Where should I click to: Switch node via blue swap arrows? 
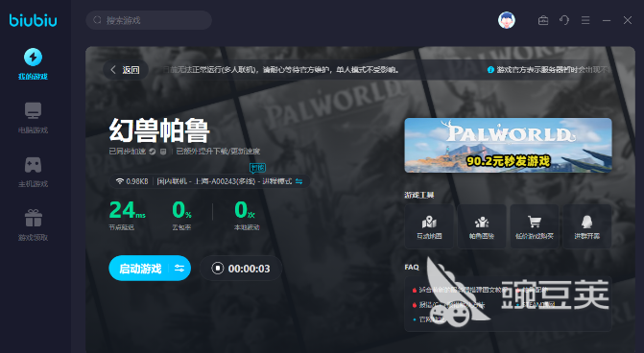[x=299, y=181]
